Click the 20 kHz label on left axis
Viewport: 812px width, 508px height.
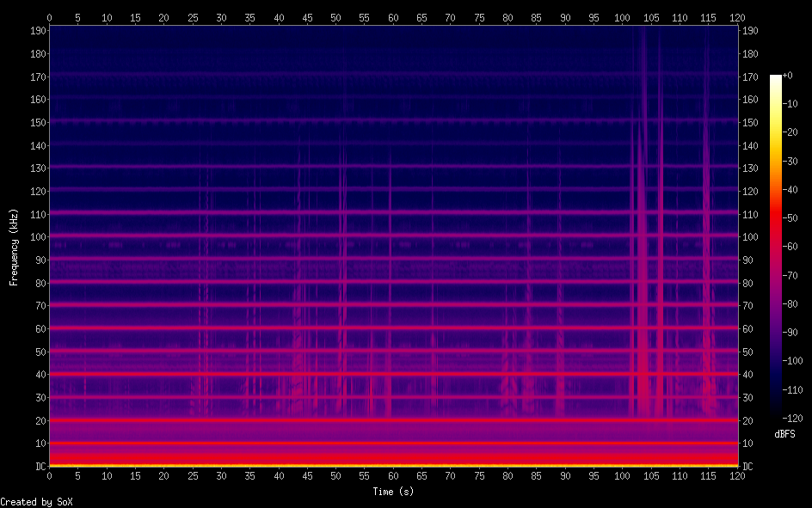[x=38, y=420]
